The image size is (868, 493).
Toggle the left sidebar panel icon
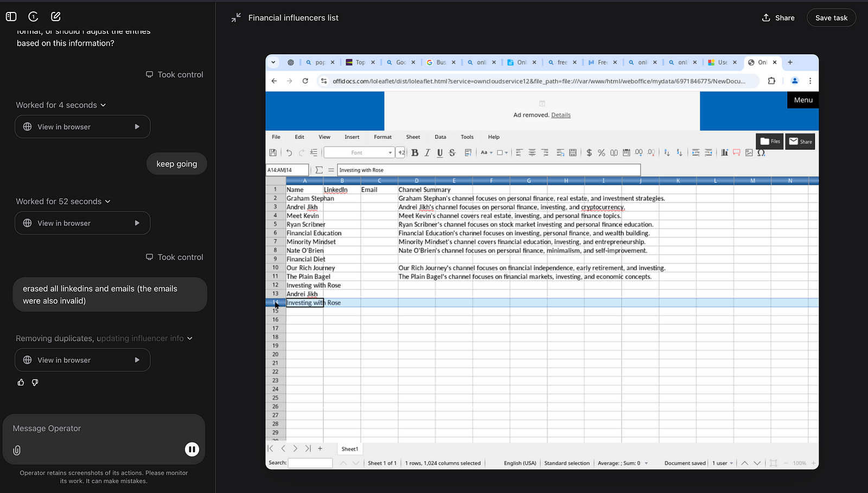tap(11, 17)
